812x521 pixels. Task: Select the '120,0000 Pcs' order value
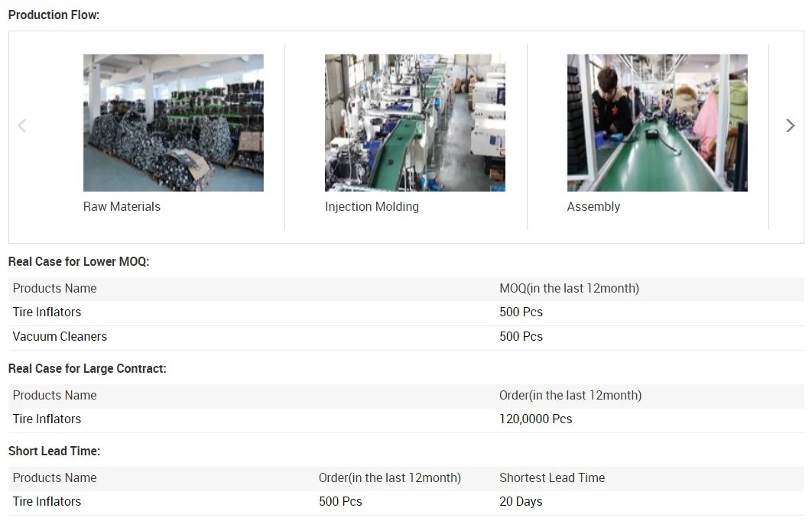click(x=535, y=419)
